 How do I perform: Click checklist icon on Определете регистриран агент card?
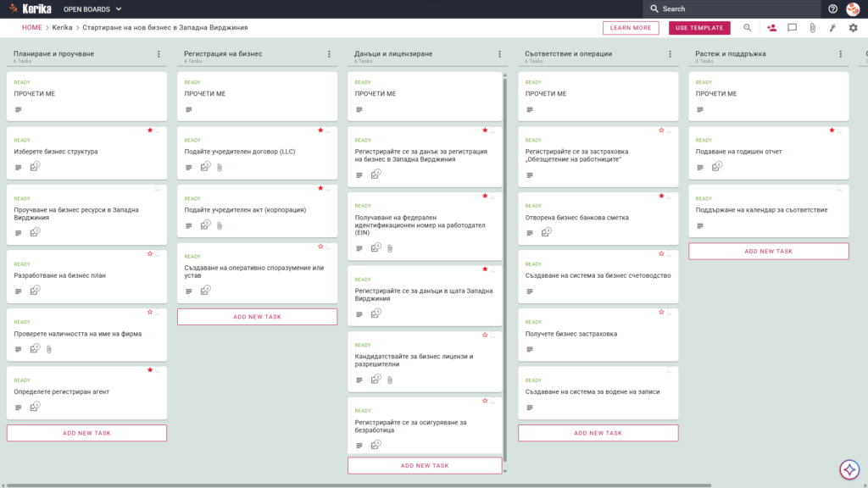35,407
